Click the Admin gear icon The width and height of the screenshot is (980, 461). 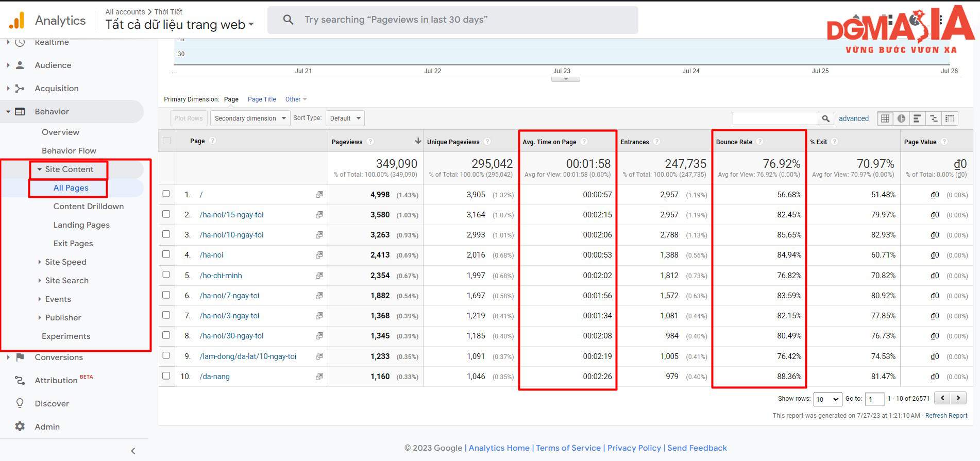click(x=20, y=426)
